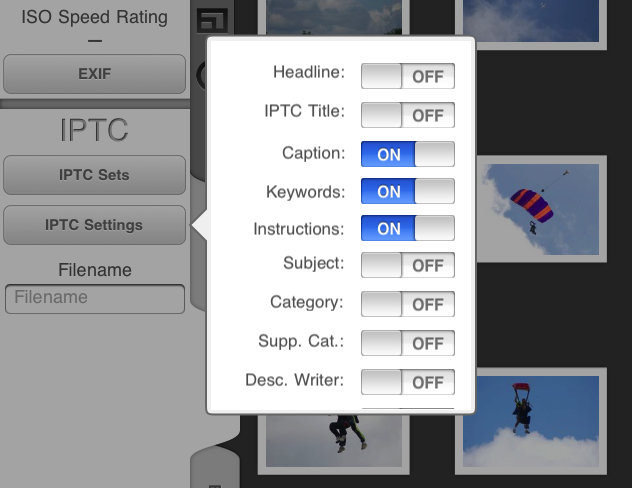632x488 pixels.
Task: Click the window layout icon above the popover
Action: [x=211, y=22]
